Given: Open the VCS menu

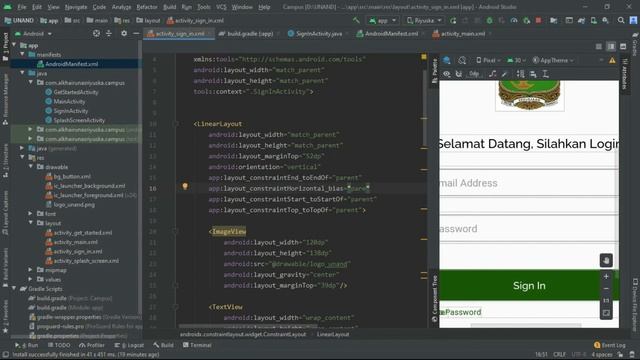Looking at the screenshot, I should 221,7.
